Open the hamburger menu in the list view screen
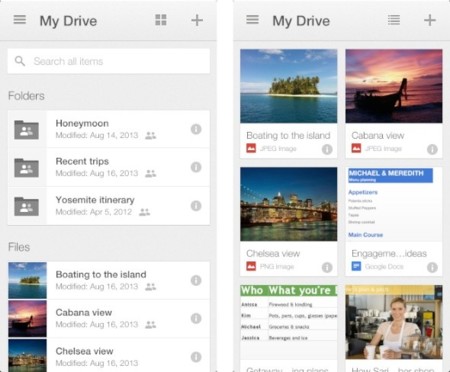 pos(20,20)
